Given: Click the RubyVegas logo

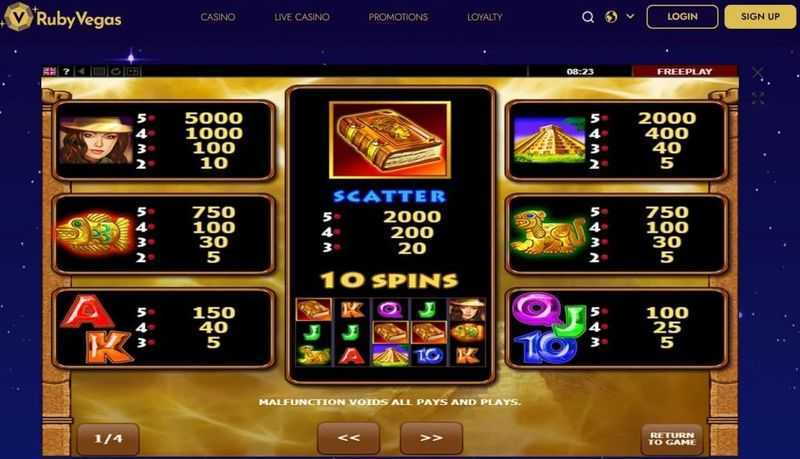Looking at the screenshot, I should [x=63, y=17].
